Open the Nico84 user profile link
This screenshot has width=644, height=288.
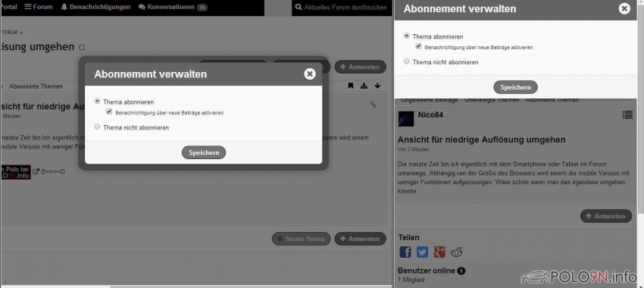(430, 114)
